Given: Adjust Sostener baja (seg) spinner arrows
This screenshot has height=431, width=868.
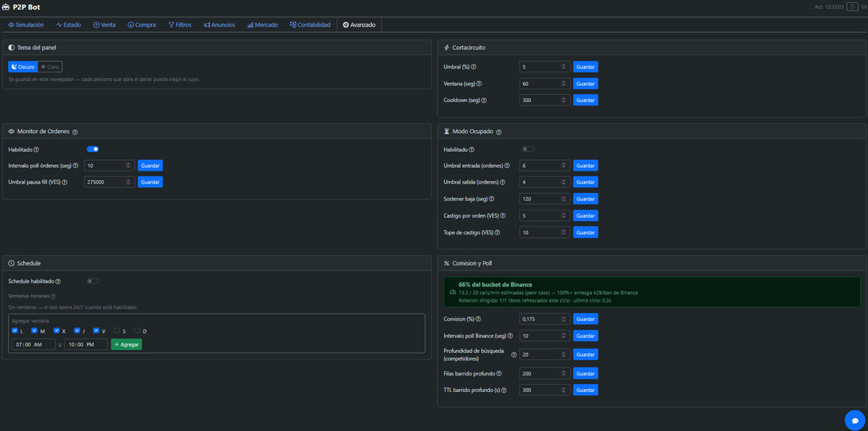Looking at the screenshot, I should click(563, 199).
